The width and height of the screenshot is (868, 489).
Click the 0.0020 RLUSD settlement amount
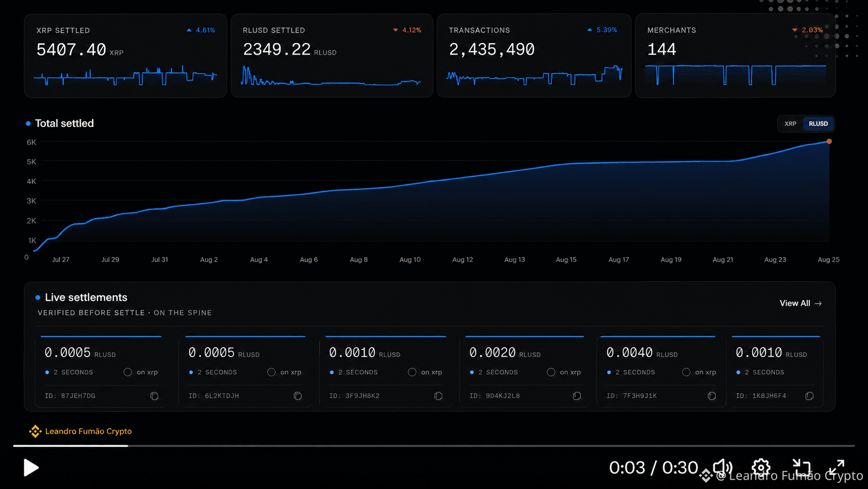[505, 353]
